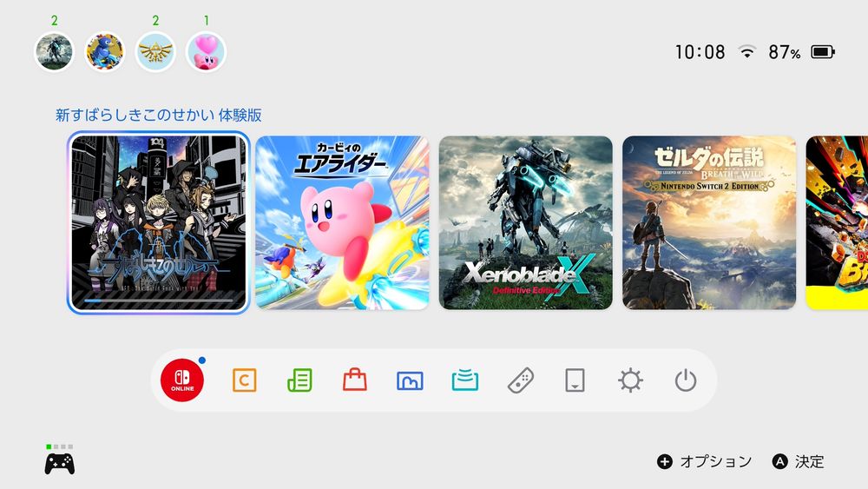
Task: Open System Settings gear icon
Action: click(630, 380)
